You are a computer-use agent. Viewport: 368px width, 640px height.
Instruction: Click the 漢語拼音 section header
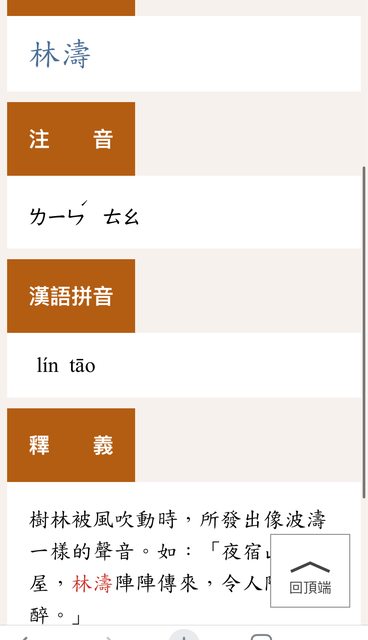71,296
